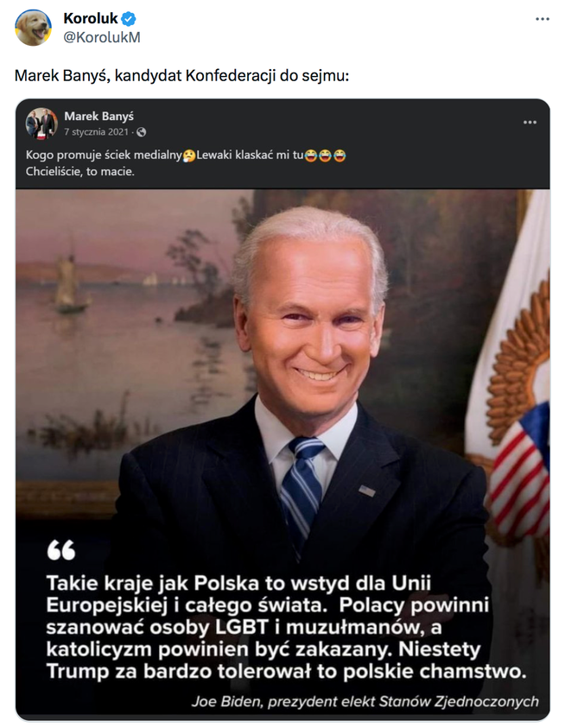
Task: Click the "Joe Biden, prezydent elekt" attribution
Action: pos(365,701)
